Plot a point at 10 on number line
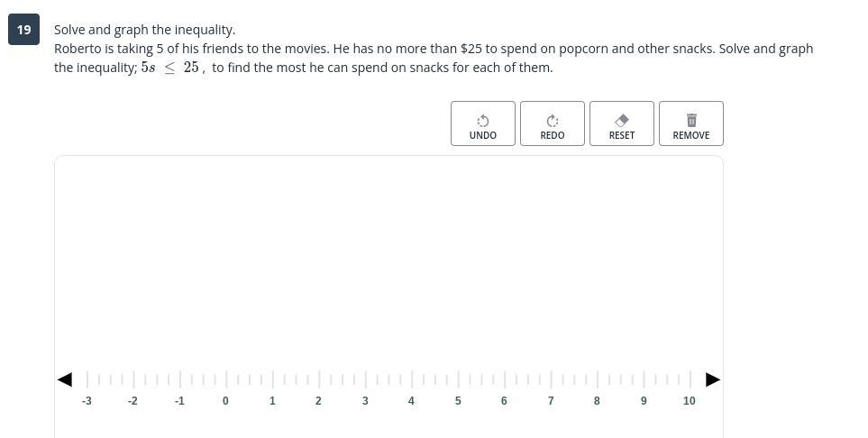 coord(690,379)
